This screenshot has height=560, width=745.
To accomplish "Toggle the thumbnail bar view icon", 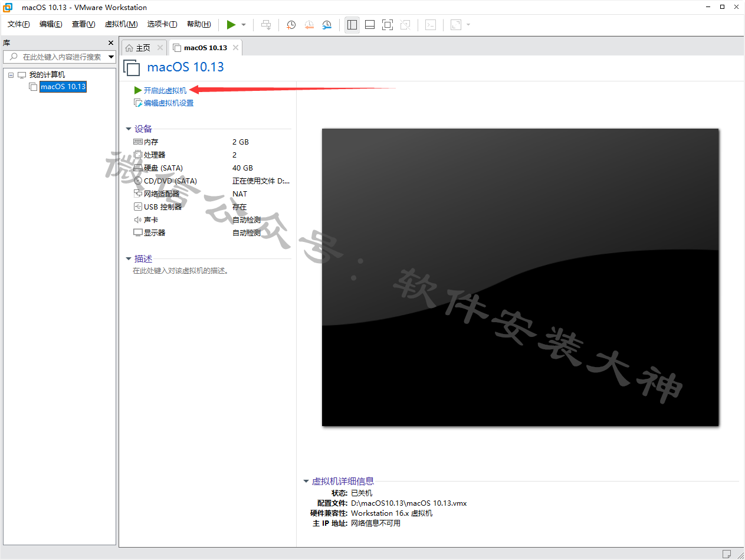I will (x=370, y=25).
